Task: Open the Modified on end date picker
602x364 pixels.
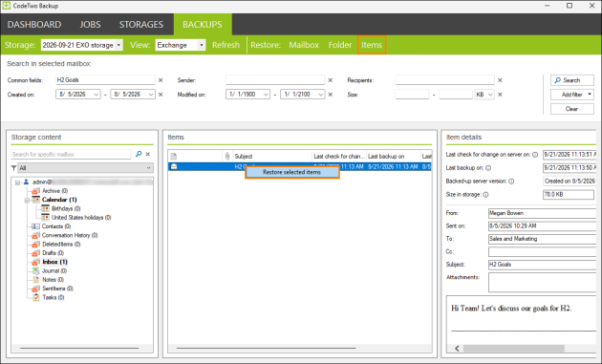Action: (320, 95)
